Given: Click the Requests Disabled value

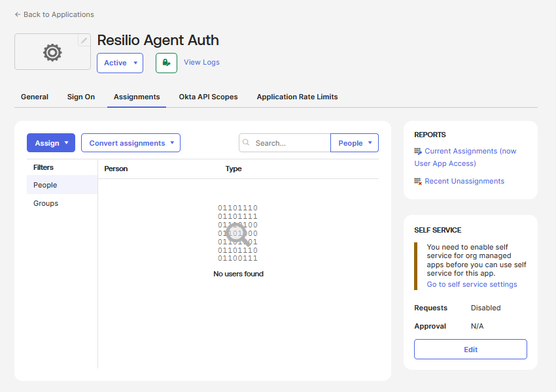Looking at the screenshot, I should [x=485, y=308].
